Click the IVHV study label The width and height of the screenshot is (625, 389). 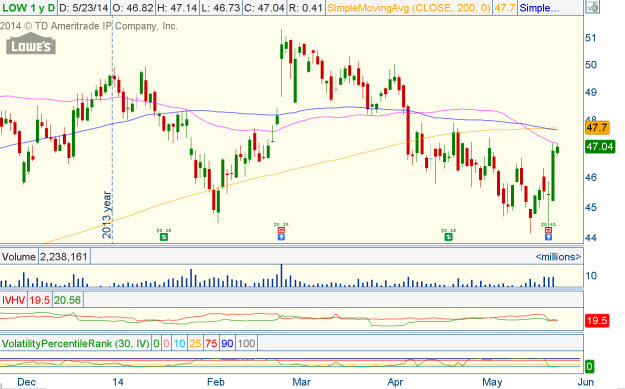(x=14, y=300)
